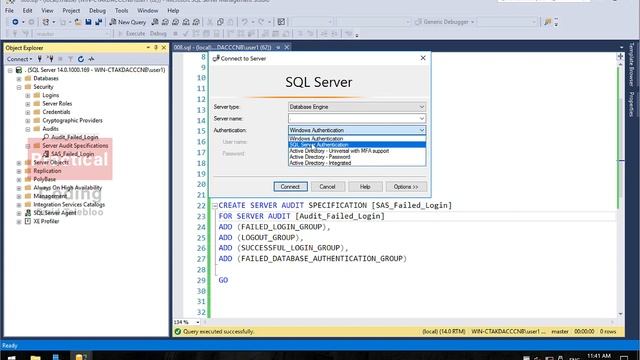Open File Explorer from the taskbar

click(x=36, y=357)
